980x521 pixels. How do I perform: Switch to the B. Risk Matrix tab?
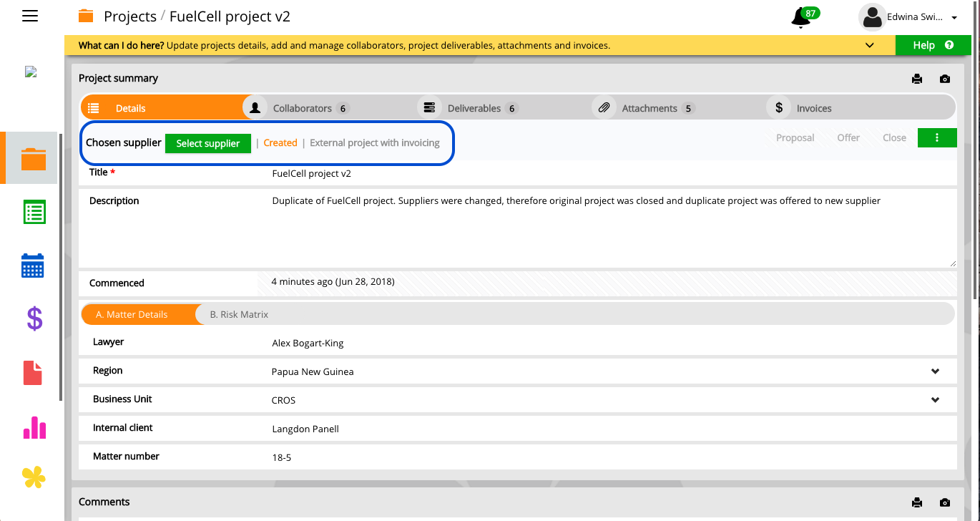point(239,314)
